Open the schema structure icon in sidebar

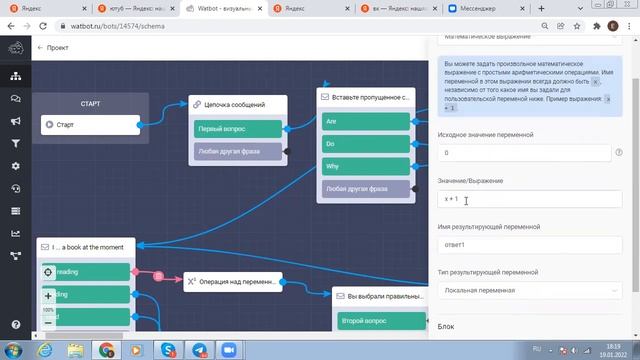(16, 76)
